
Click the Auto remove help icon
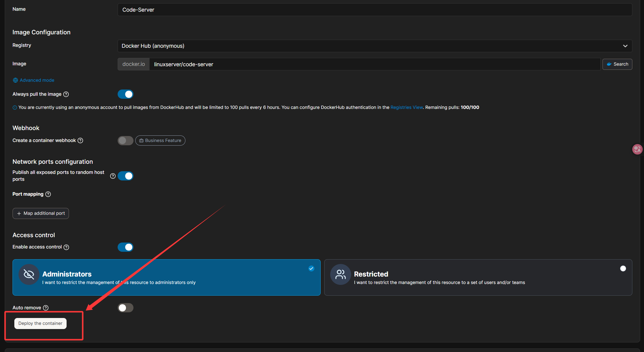pos(46,308)
